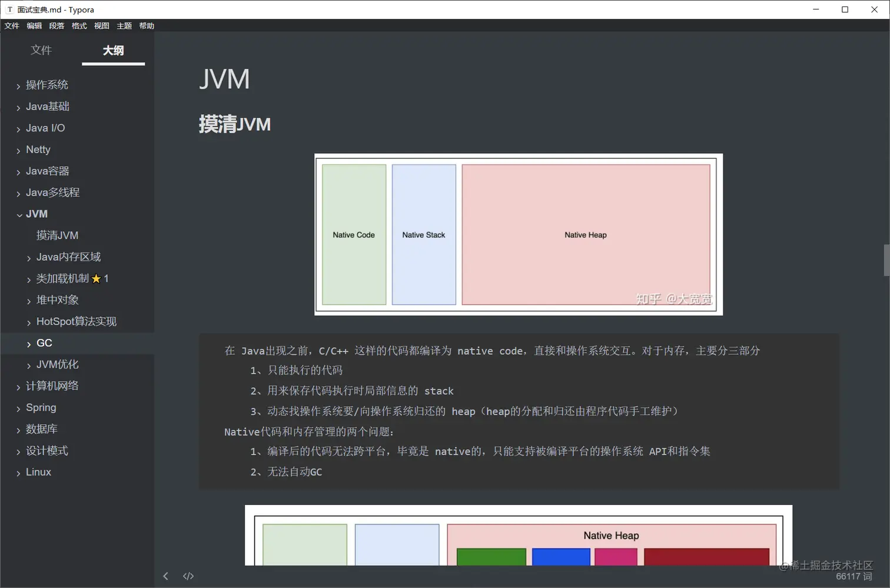Open the 文件 menu

[12, 25]
